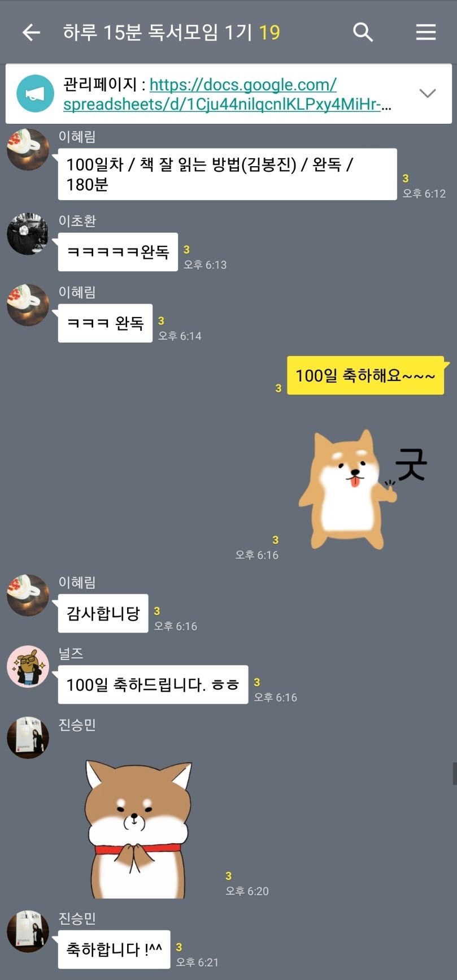Tap the back arrow icon
The height and width of the screenshot is (980, 457).
31,33
